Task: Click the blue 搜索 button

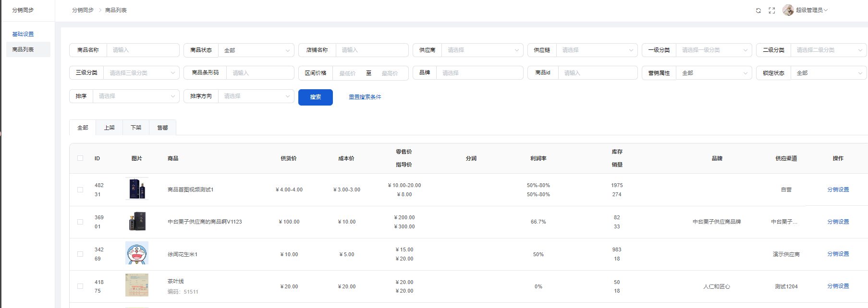Action: (315, 97)
